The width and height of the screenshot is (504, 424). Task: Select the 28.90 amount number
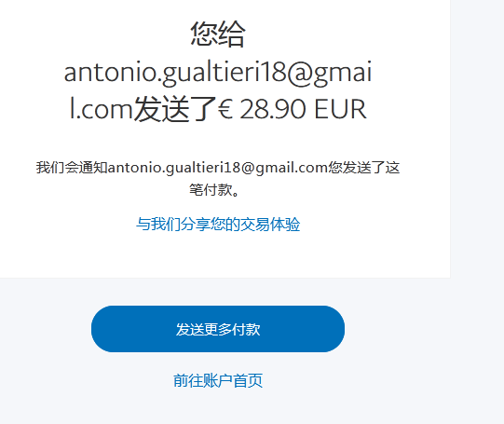point(273,109)
